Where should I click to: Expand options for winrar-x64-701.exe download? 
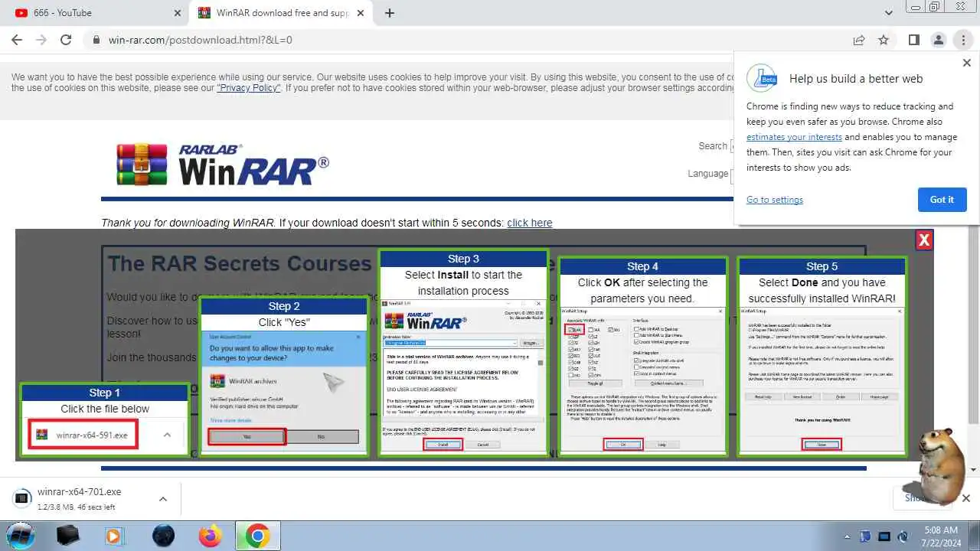(163, 499)
